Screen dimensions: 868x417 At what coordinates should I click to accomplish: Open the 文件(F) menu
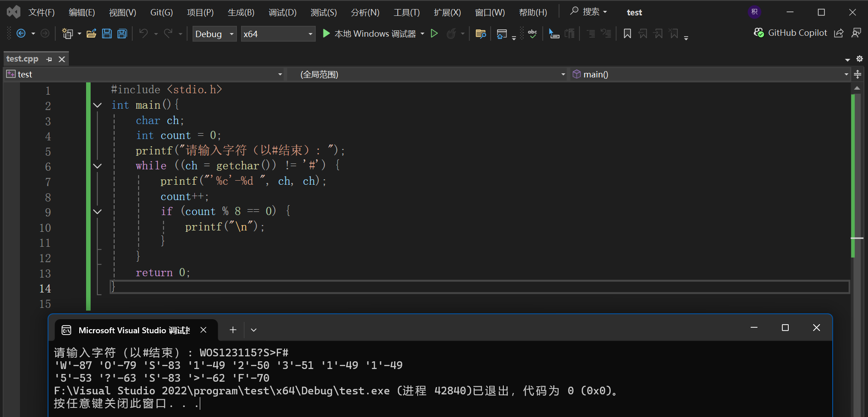pos(42,13)
